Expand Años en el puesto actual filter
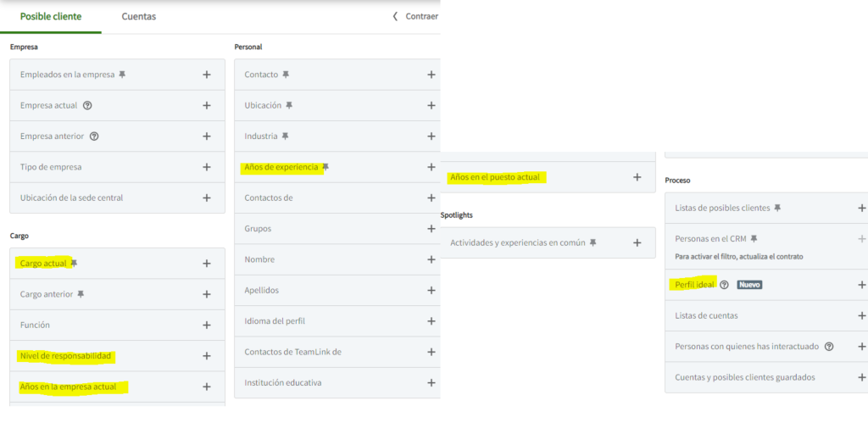 [637, 177]
